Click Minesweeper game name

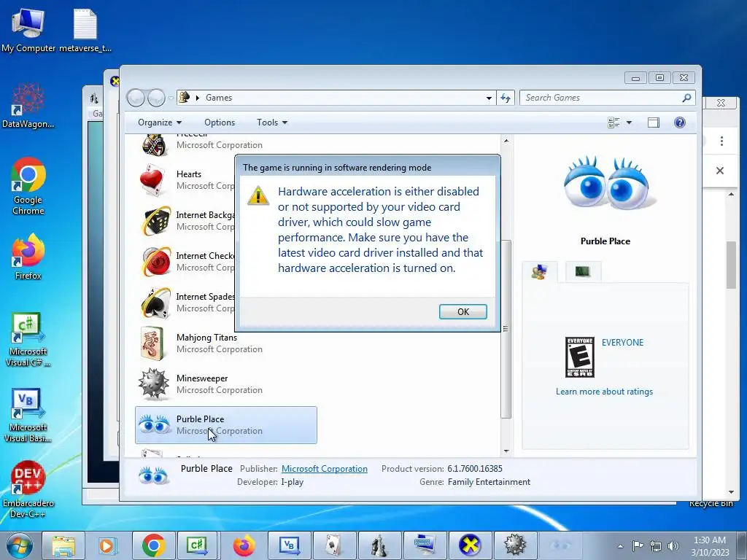(x=202, y=378)
